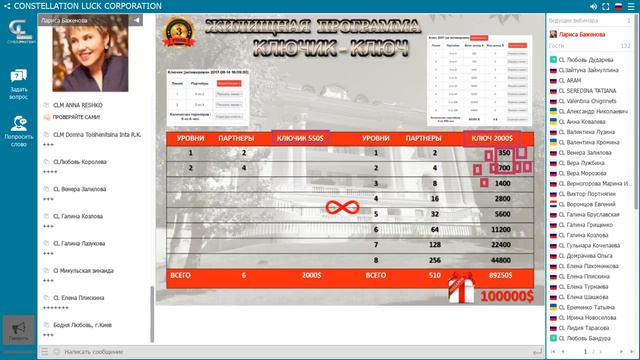The width and height of the screenshot is (640, 360).
Task: Select chat entry CL Елена Плискина
Action: (78, 298)
